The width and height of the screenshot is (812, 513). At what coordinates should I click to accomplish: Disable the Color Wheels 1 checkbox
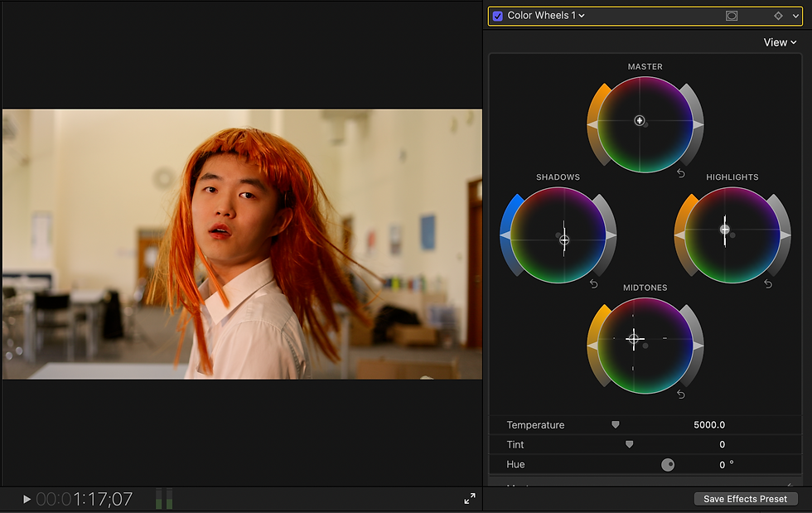point(498,16)
